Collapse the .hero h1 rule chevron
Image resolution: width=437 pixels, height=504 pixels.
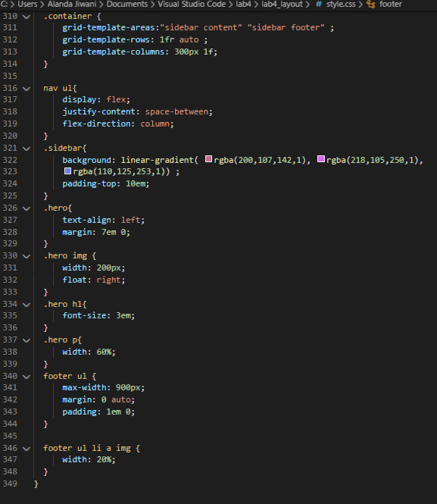click(x=27, y=305)
